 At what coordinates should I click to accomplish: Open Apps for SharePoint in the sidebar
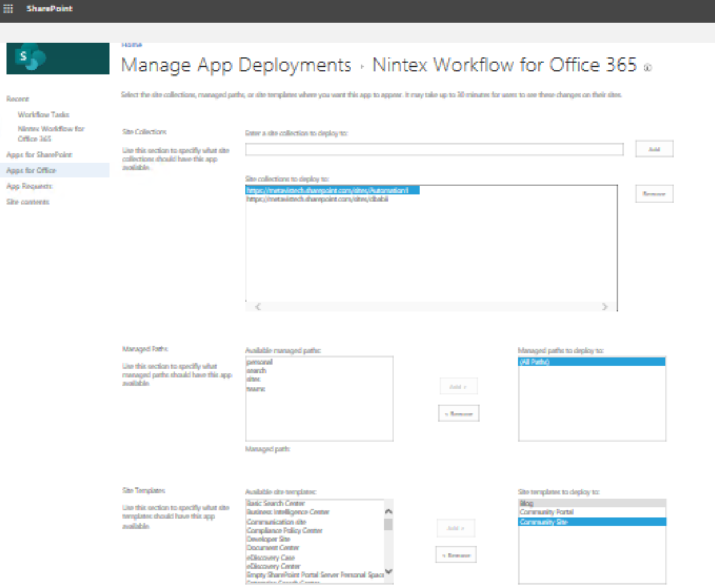click(x=38, y=154)
